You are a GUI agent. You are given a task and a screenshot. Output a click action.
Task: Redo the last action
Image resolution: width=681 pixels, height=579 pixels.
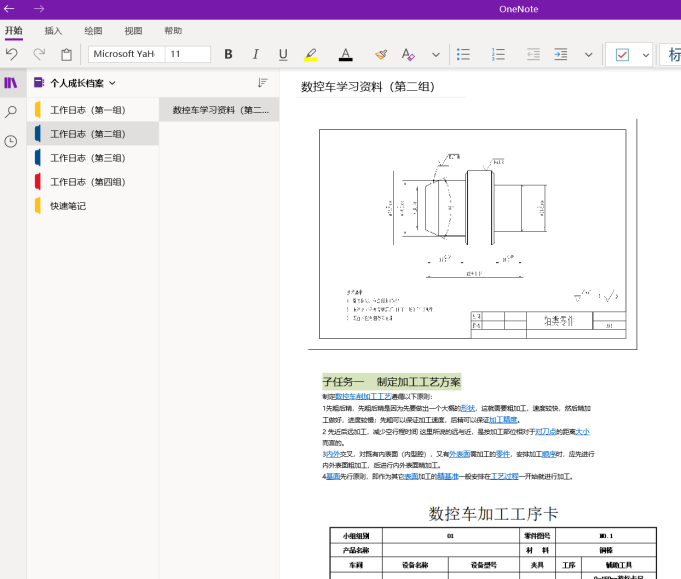click(x=39, y=54)
